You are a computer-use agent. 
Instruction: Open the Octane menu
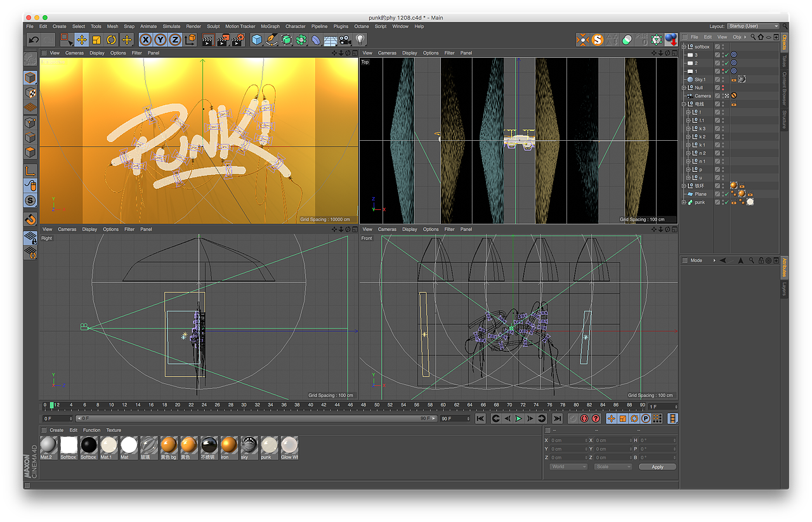(x=361, y=27)
